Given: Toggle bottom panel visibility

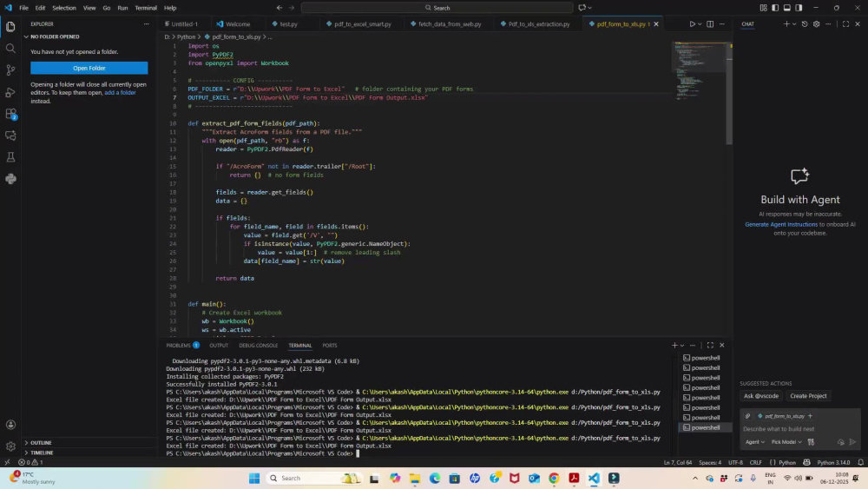Looking at the screenshot, I should 786,8.
